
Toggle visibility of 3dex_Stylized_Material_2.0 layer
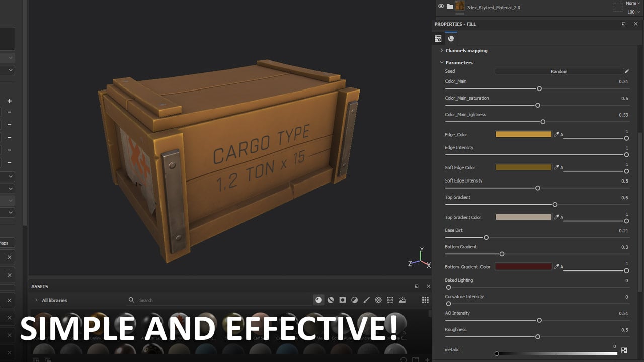point(441,6)
